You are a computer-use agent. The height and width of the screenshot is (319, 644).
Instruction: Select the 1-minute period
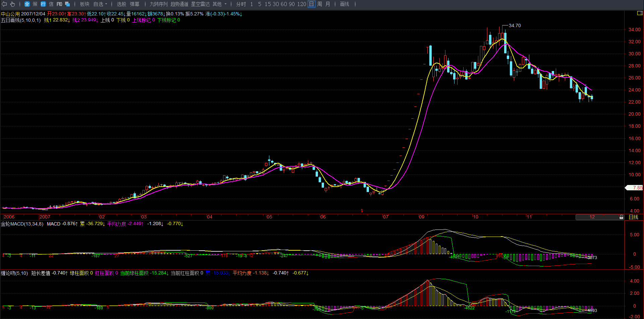pos(252,4)
